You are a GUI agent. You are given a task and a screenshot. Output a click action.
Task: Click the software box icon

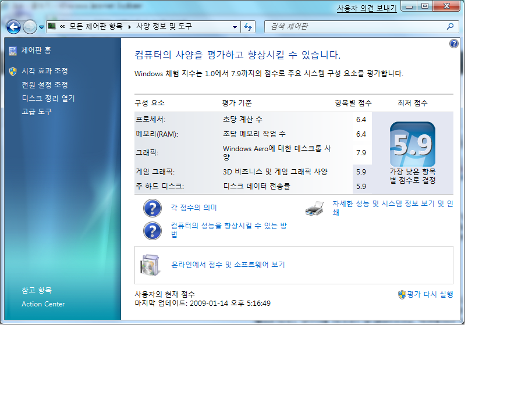[x=150, y=265]
